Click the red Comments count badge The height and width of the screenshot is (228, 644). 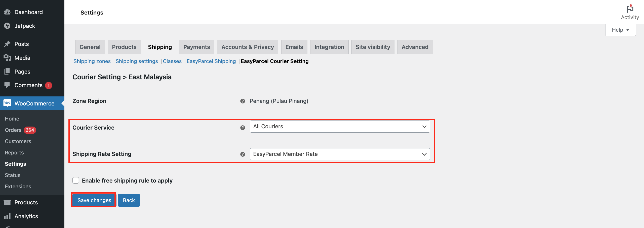pos(49,85)
